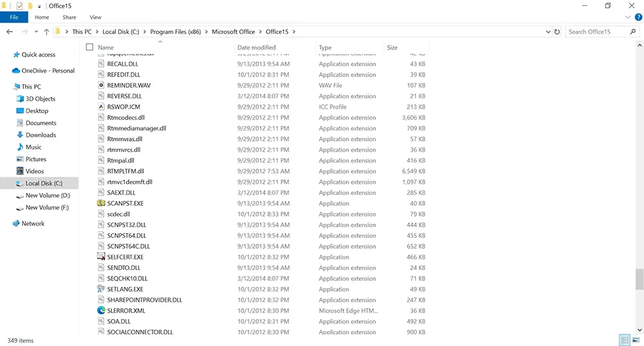Click the RECALL.DLL file icon
Screen dimensions: 644x346
coord(101,64)
